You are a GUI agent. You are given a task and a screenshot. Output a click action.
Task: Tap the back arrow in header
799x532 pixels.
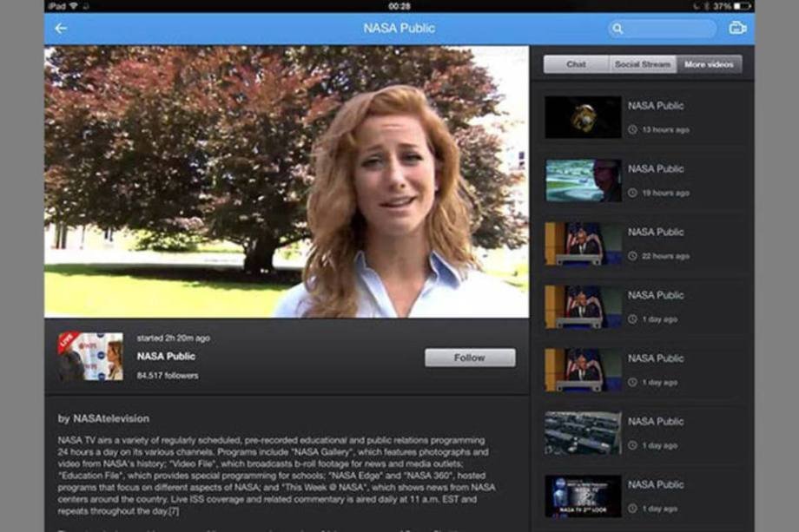[61, 29]
